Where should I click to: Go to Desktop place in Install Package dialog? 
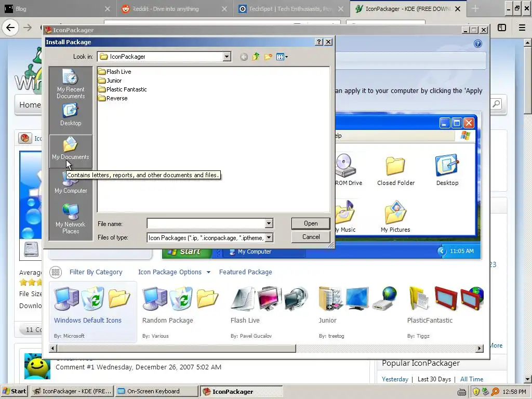click(x=71, y=115)
